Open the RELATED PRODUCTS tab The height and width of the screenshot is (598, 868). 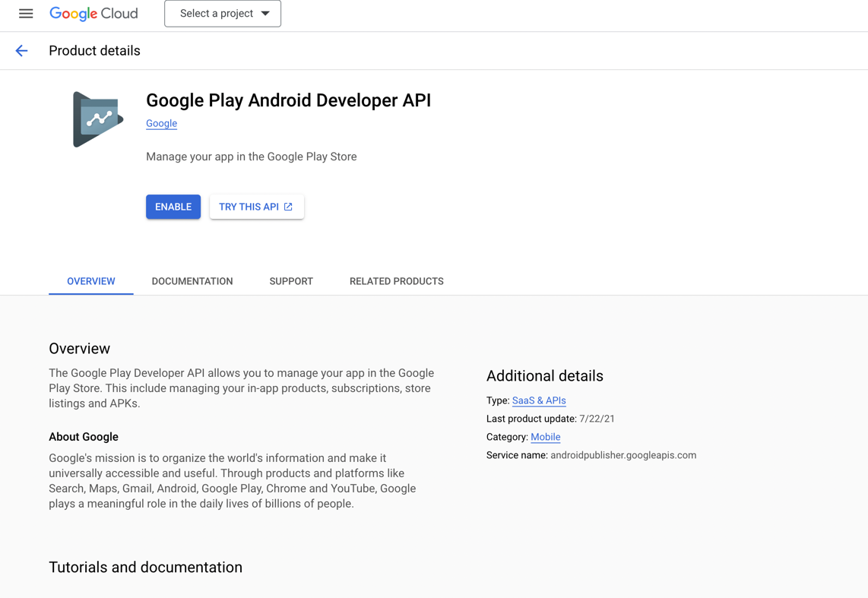point(396,281)
